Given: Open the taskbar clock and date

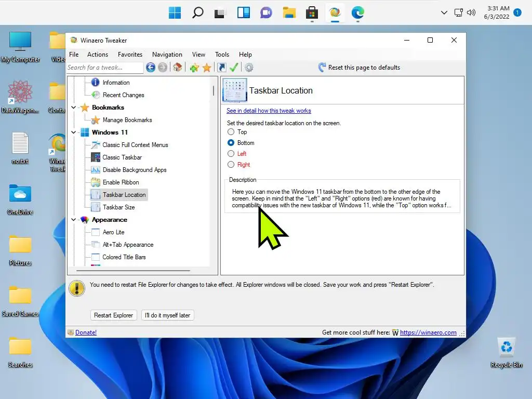Looking at the screenshot, I should (x=497, y=12).
